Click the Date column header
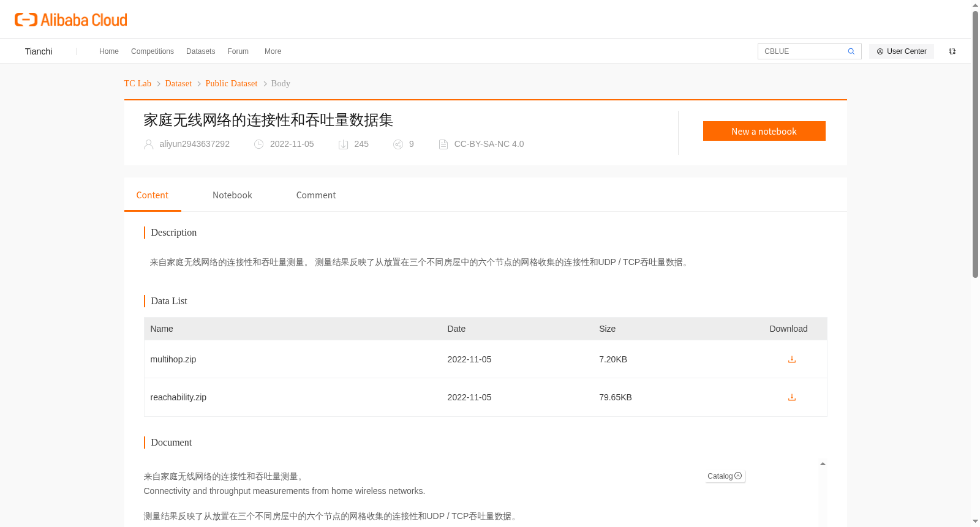The height and width of the screenshot is (527, 980). [456, 329]
